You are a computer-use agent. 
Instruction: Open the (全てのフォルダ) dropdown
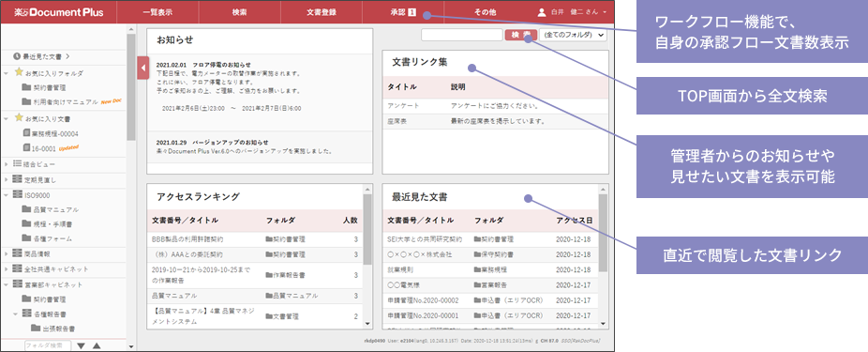tap(573, 35)
